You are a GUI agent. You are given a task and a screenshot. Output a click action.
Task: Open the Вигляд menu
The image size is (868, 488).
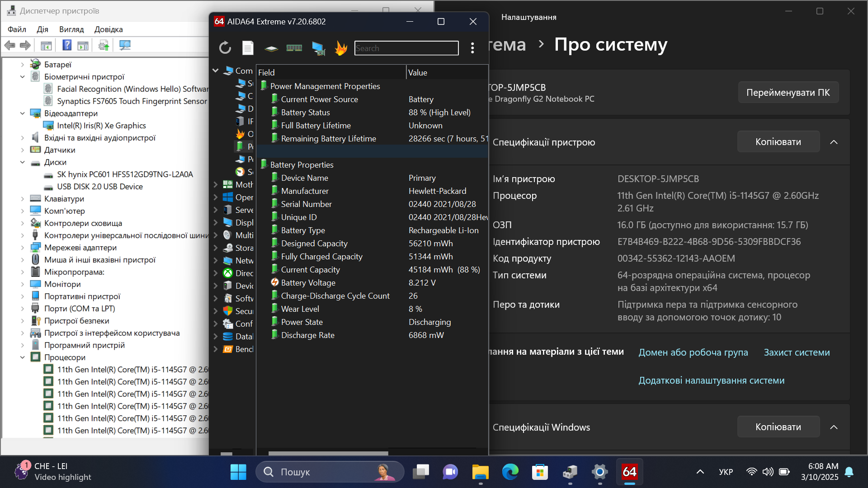pyautogui.click(x=71, y=29)
